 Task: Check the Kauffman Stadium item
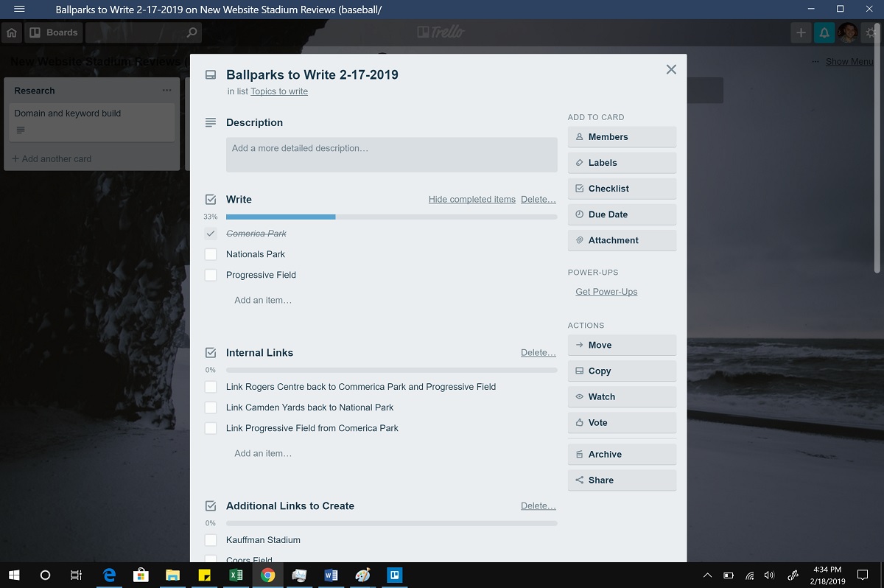point(211,540)
